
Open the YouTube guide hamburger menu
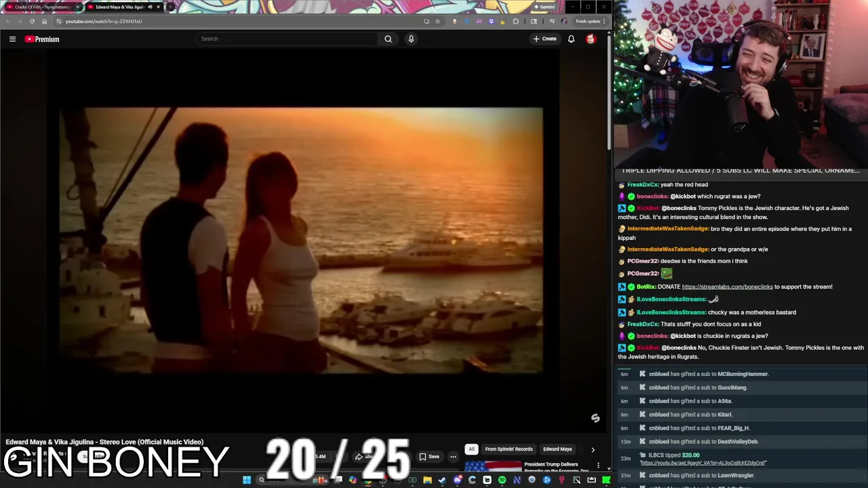tap(12, 39)
